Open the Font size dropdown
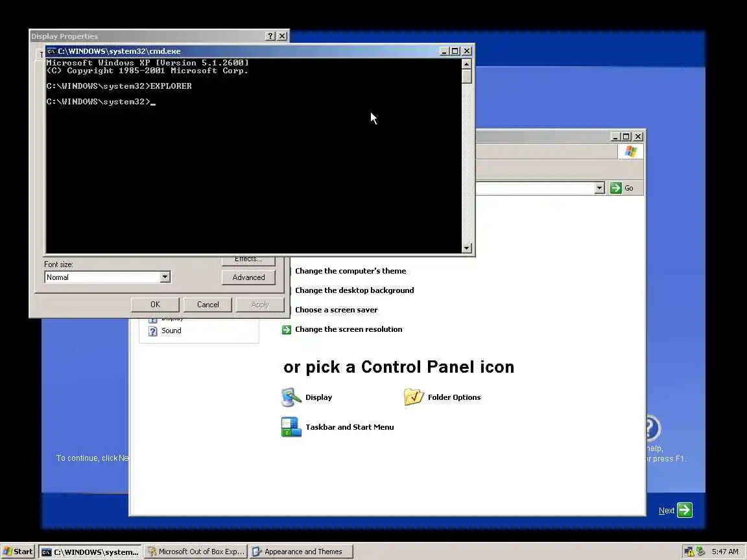Screen dimensions: 747x560 (165, 277)
